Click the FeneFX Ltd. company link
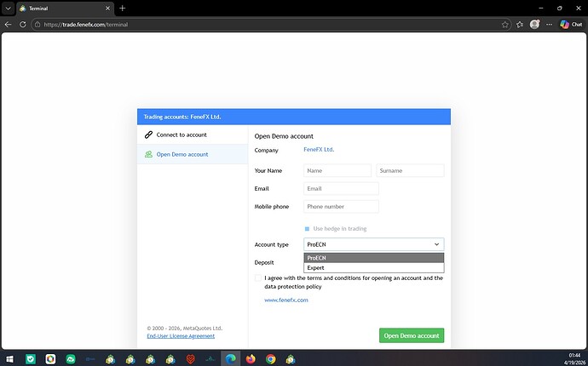Image resolution: width=588 pixels, height=366 pixels. coord(319,150)
